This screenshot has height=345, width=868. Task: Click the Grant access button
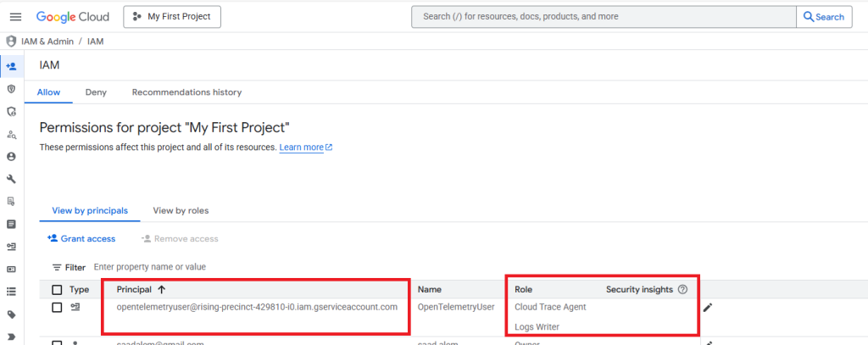click(81, 239)
